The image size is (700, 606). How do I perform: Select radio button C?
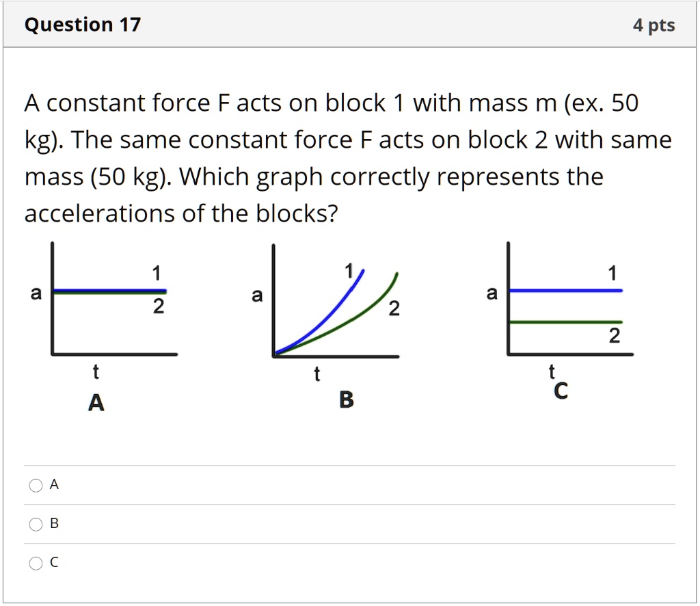click(x=35, y=562)
